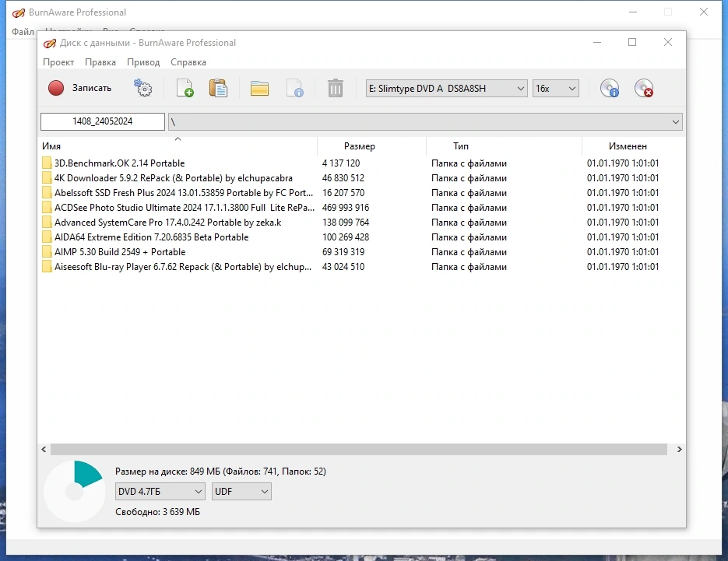Close the Диск с данными window
The height and width of the screenshot is (561, 728).
[667, 42]
